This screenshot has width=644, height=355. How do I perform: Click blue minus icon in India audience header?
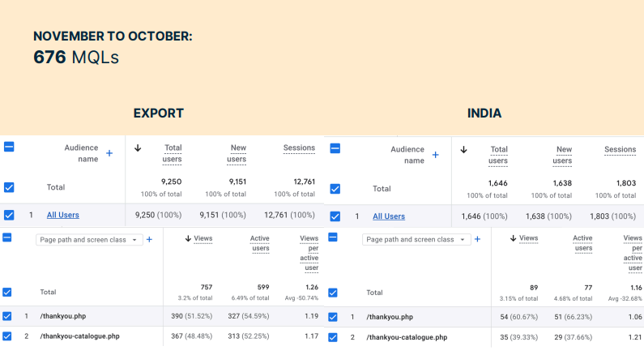[x=335, y=149]
